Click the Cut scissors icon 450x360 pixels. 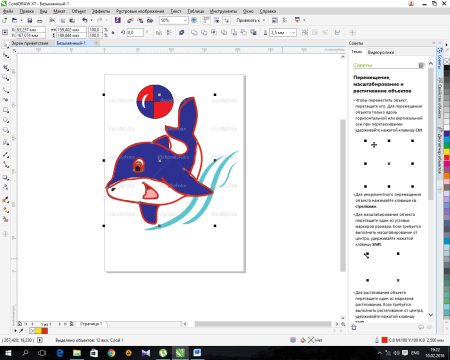pyautogui.click(x=52, y=20)
